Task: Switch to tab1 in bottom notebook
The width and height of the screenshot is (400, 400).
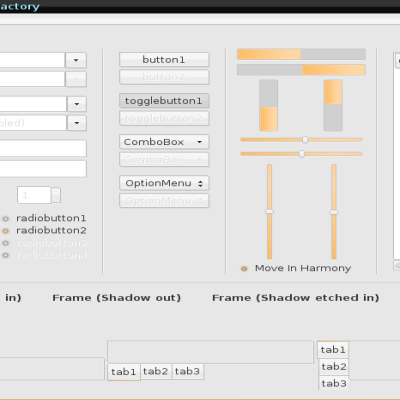Action: (x=124, y=372)
